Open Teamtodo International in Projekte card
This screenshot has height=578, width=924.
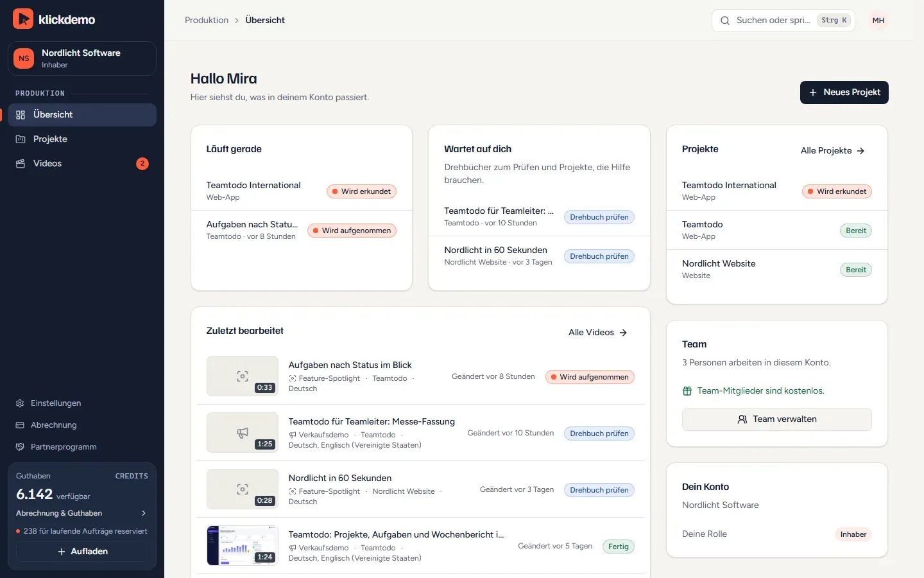(777, 191)
